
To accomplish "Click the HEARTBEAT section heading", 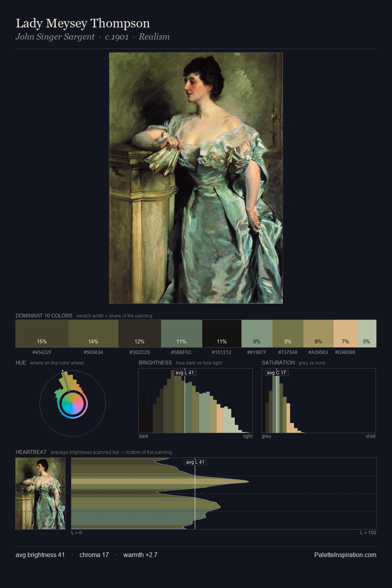I will 31,452.
